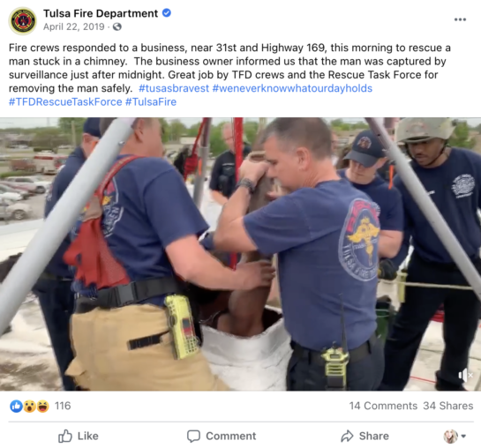
Task: Open the Comment box
Action: point(222,436)
